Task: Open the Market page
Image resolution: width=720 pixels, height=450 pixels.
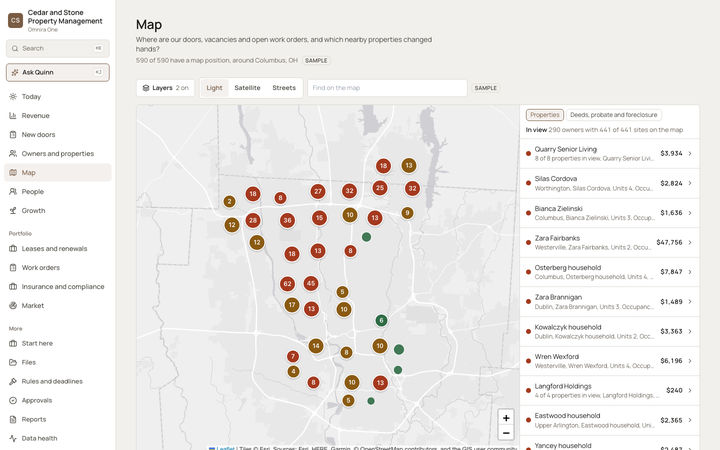Action: point(58,305)
